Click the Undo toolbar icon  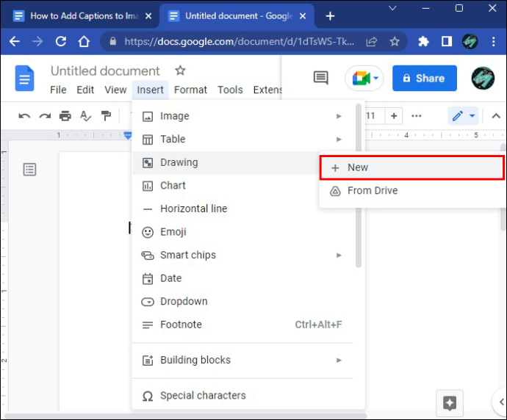(24, 116)
